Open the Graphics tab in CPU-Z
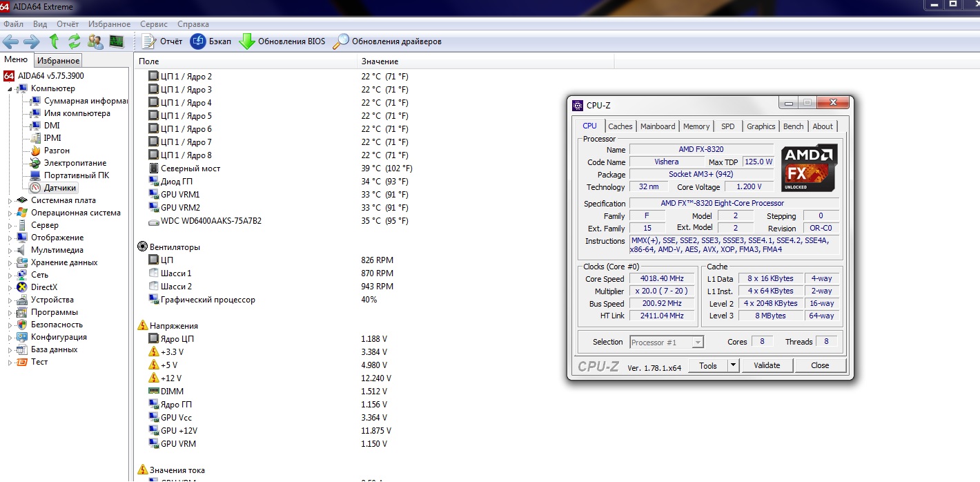This screenshot has width=980, height=482. pos(761,126)
